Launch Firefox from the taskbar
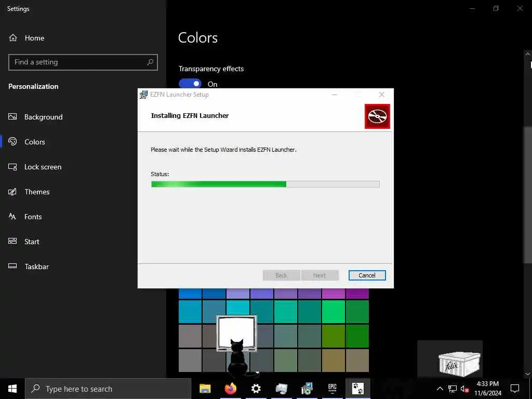Viewport: 532px width, 399px height. (x=230, y=389)
